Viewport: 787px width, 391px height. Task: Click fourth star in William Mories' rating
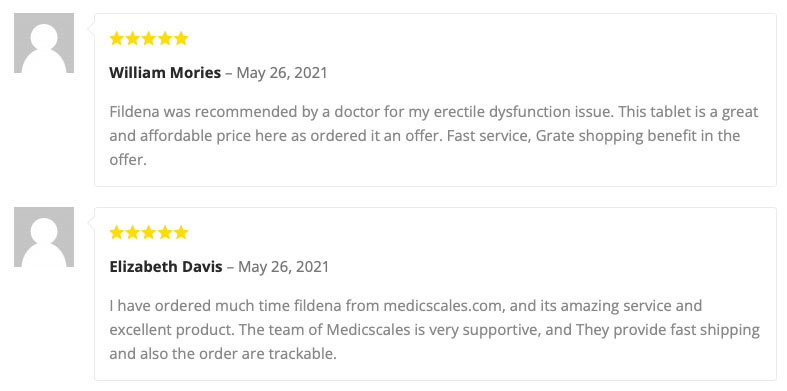(x=165, y=38)
